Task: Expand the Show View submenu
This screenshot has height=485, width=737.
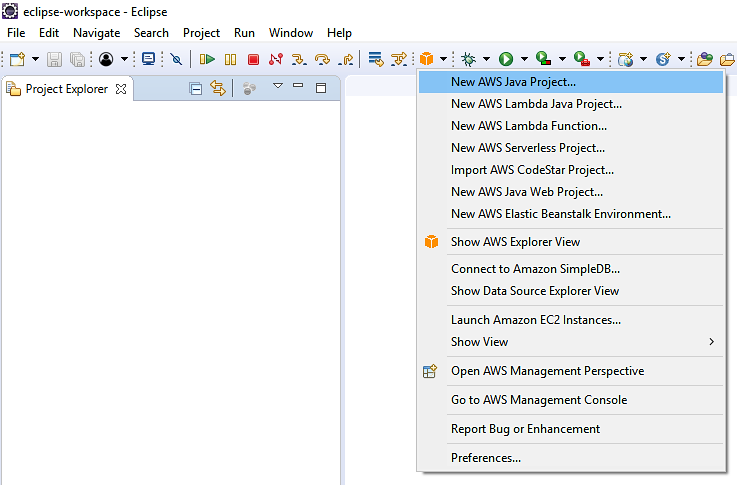Action: [571, 342]
